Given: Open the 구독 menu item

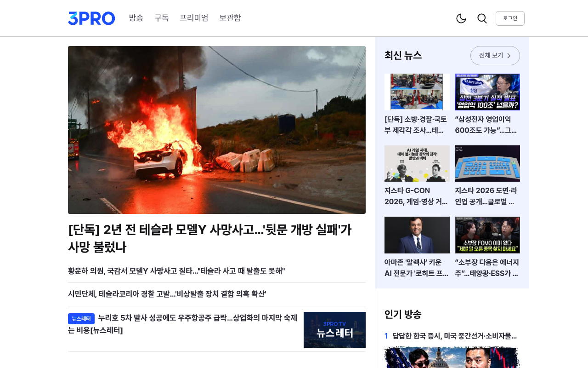Looking at the screenshot, I should (x=161, y=18).
